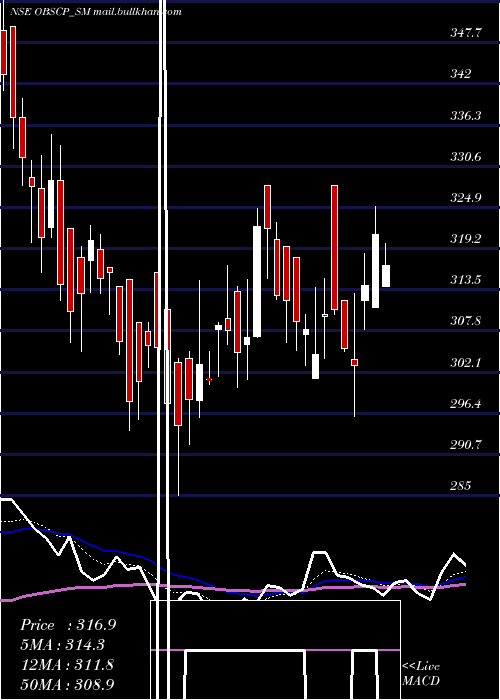Click the 324.9 price axis label
This screenshot has height=700, width=500.
[466, 198]
